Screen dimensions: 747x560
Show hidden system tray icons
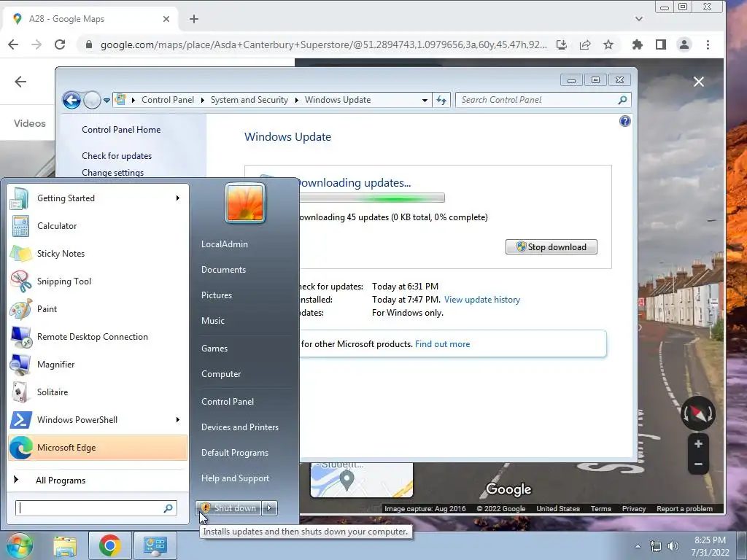[x=638, y=546]
